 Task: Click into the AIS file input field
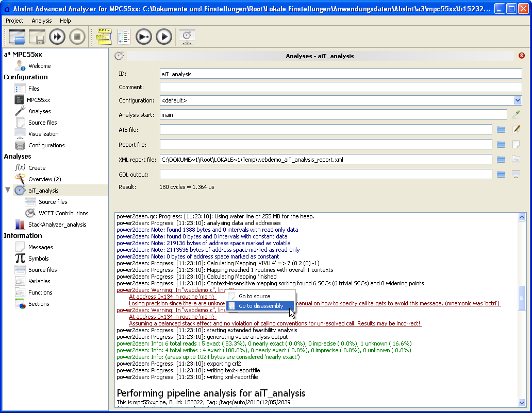(326, 129)
